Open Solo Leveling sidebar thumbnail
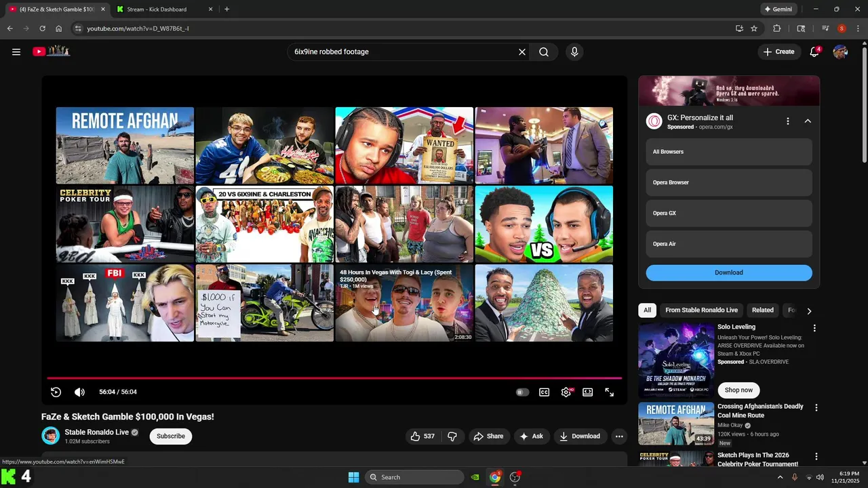Screen dimensions: 868x488 676,360
